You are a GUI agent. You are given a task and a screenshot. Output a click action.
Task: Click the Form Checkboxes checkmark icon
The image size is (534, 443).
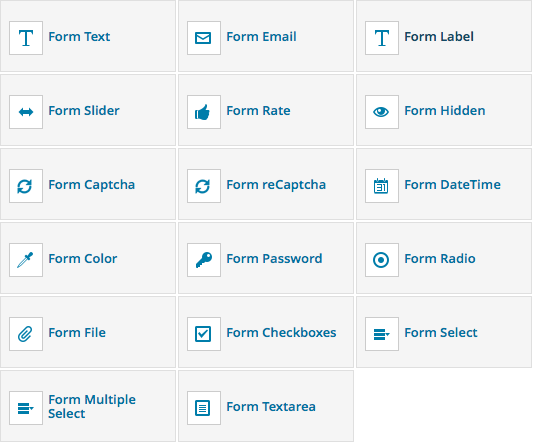click(x=204, y=334)
